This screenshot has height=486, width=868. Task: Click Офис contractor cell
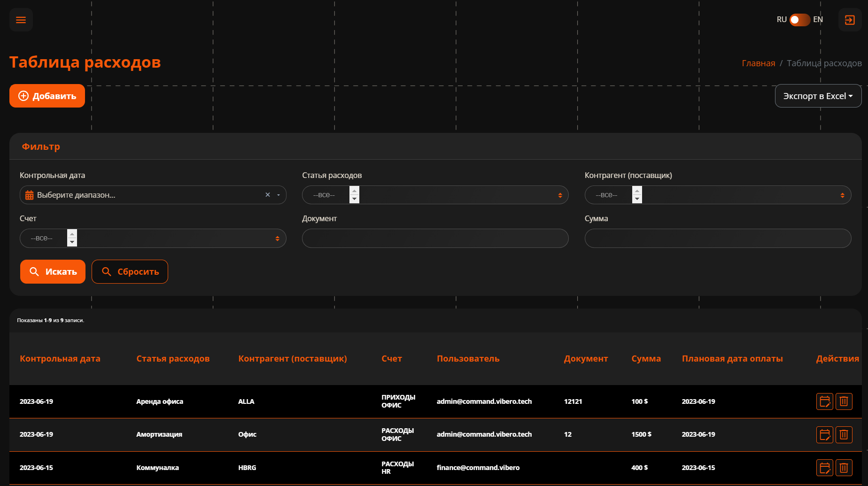coord(247,434)
